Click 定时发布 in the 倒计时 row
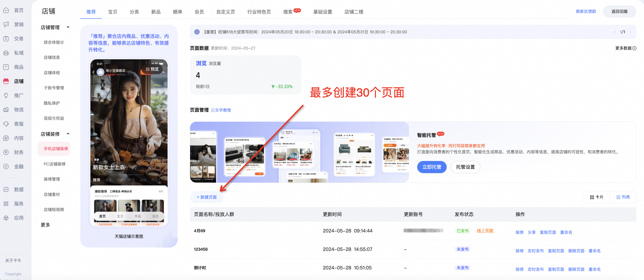The image size is (644, 280). (x=536, y=269)
